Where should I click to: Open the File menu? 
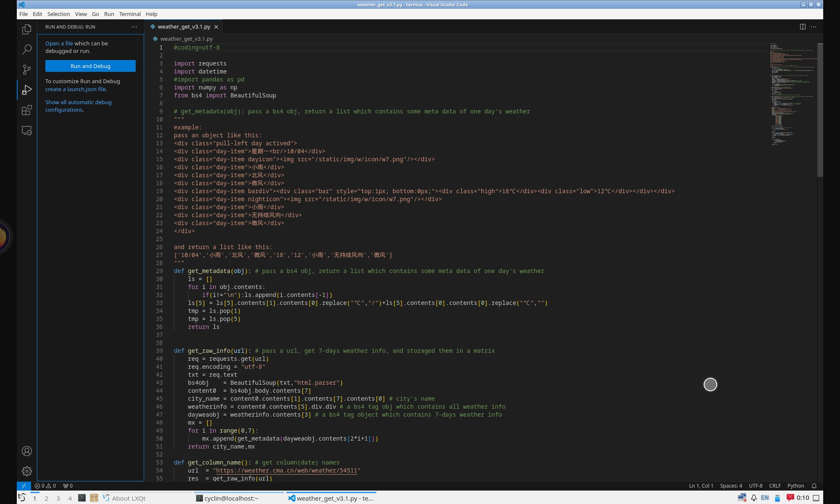pyautogui.click(x=24, y=14)
